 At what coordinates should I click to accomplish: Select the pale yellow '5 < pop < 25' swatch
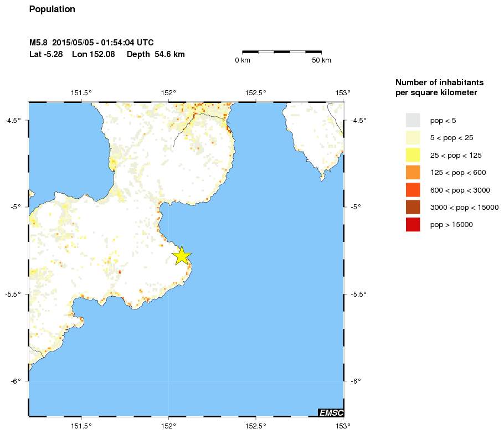413,137
